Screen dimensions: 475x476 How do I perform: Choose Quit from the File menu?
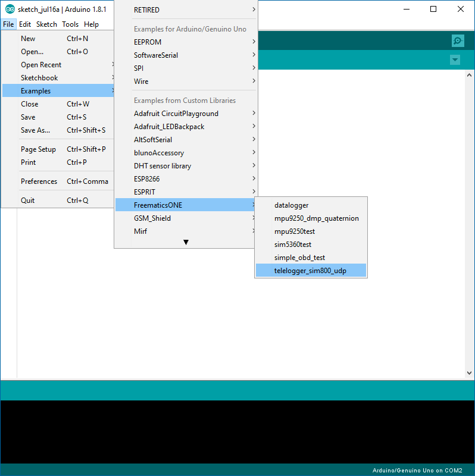click(x=58, y=201)
